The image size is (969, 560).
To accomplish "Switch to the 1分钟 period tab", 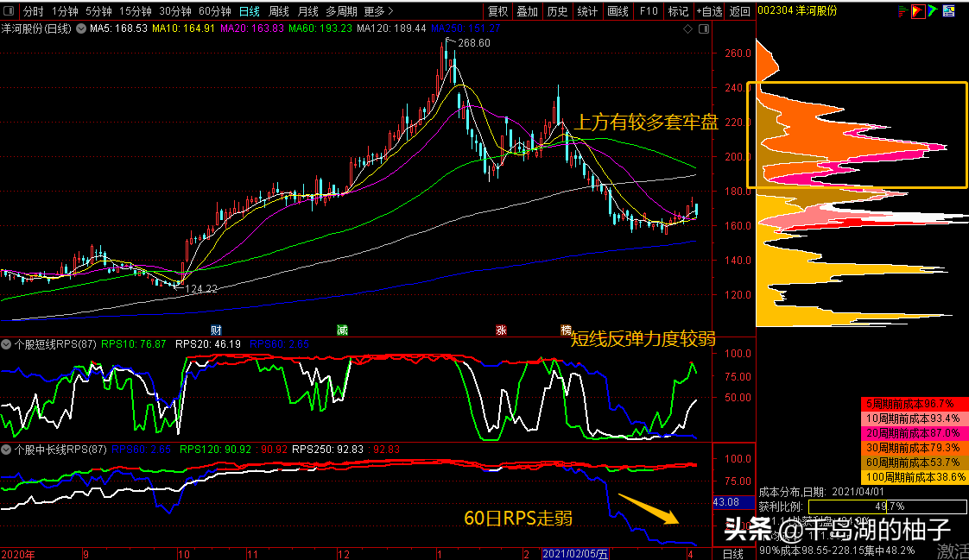I will (x=64, y=11).
